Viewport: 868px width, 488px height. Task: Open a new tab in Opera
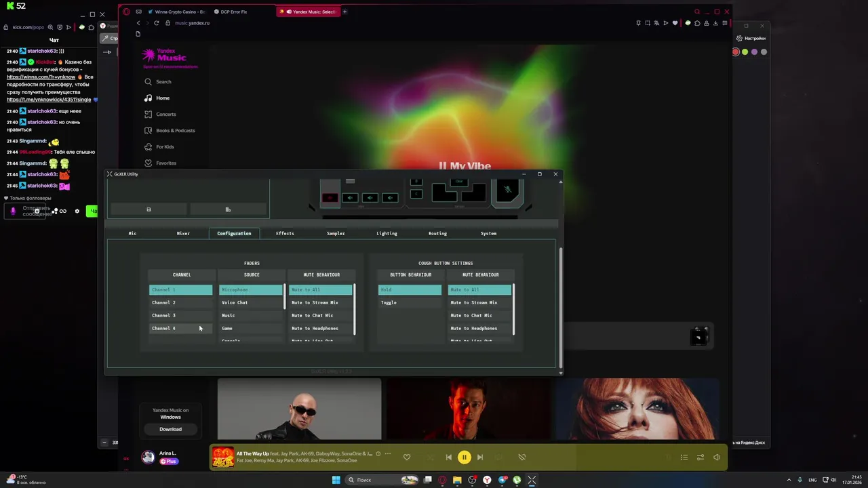tap(344, 12)
